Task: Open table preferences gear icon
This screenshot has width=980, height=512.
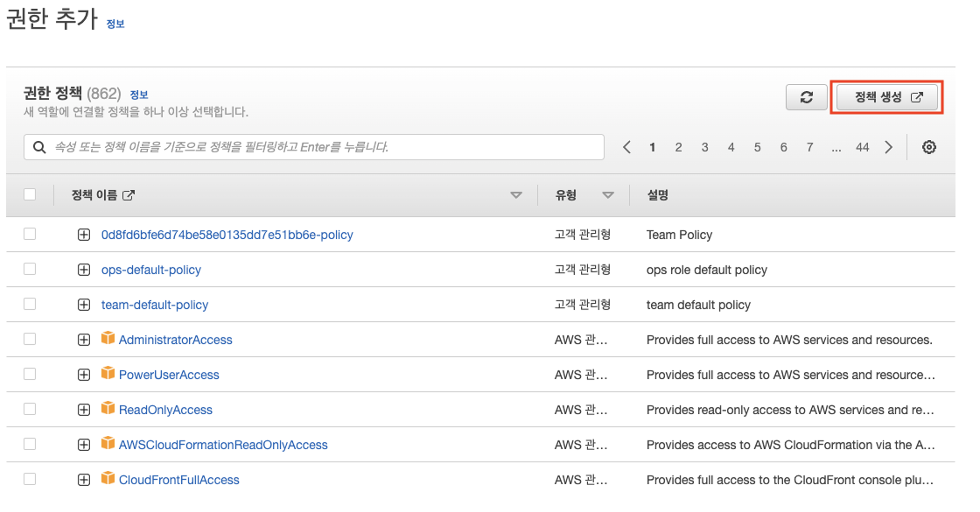Action: [x=929, y=147]
